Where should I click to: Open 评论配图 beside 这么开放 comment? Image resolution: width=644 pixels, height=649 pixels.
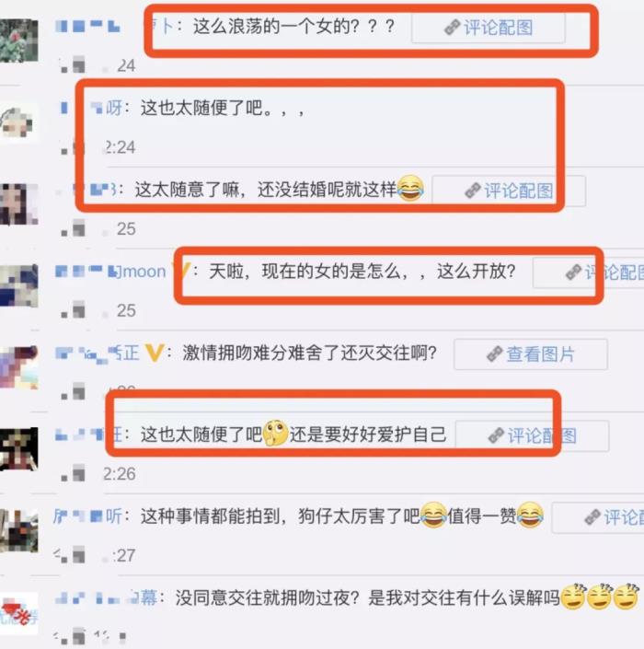point(588,272)
